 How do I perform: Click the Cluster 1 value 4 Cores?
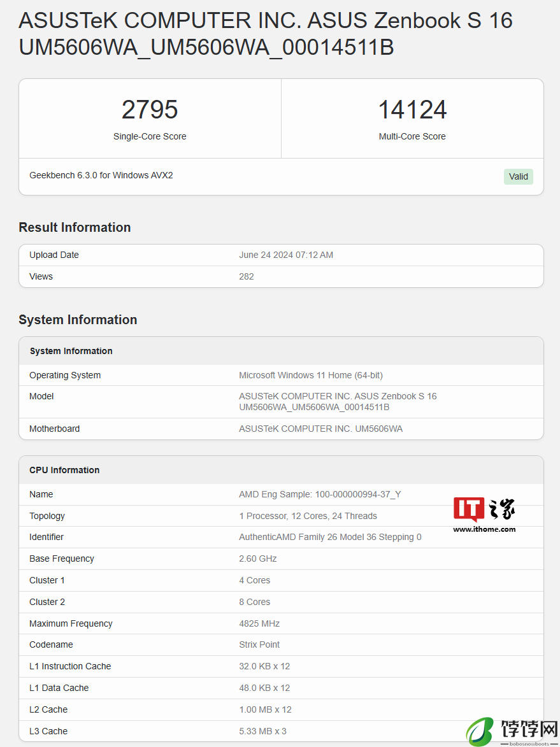[254, 580]
